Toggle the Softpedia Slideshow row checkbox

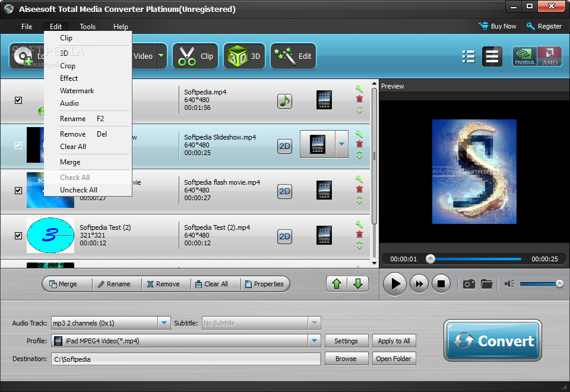click(x=18, y=146)
